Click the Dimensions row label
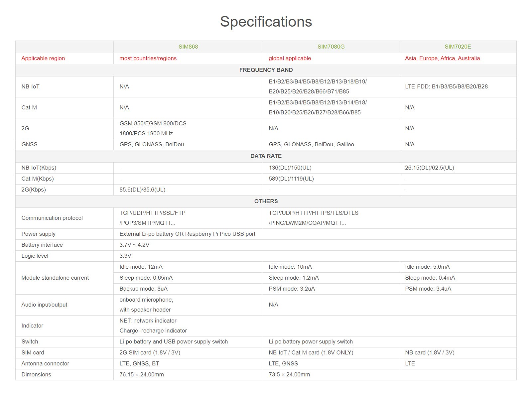The image size is (532, 399). (x=36, y=374)
